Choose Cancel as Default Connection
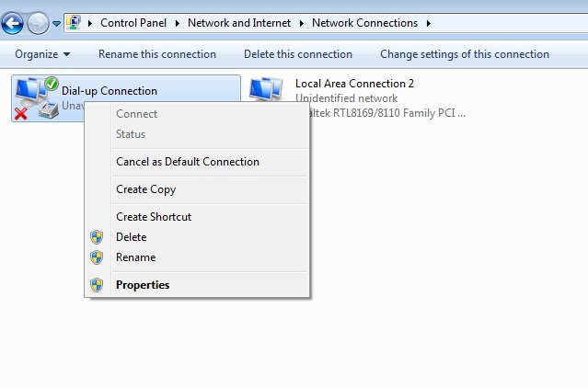588x388 pixels. pyautogui.click(x=187, y=162)
